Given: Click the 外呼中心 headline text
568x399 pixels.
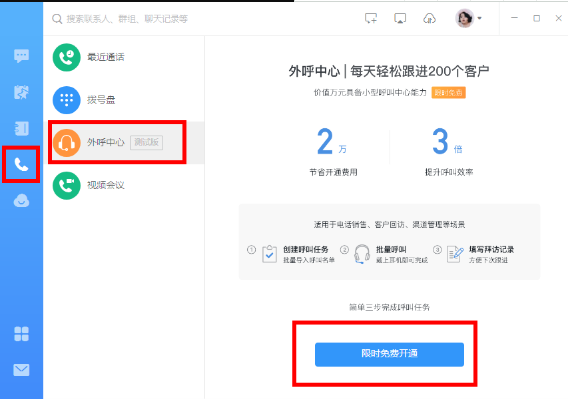Looking at the screenshot, I should coord(389,71).
